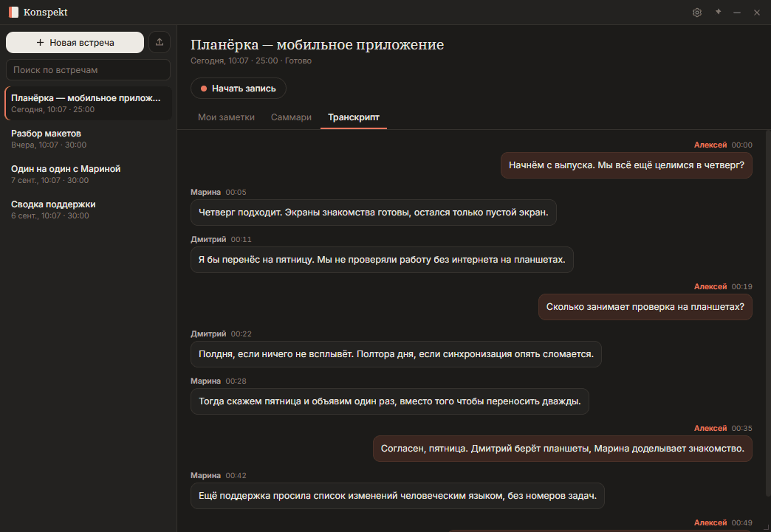Click speaker name Дмитрий at 00:11
Viewport: 771px width, 532px height.
click(208, 239)
